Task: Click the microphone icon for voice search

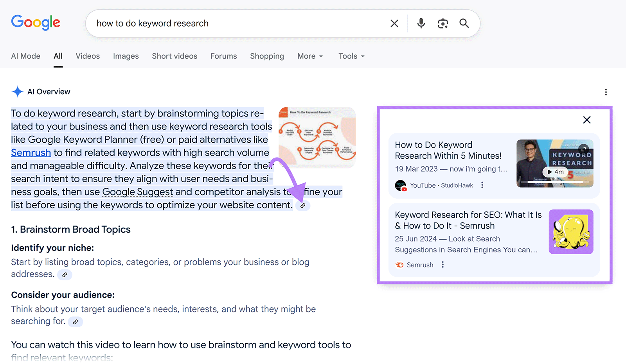Action: [x=421, y=23]
